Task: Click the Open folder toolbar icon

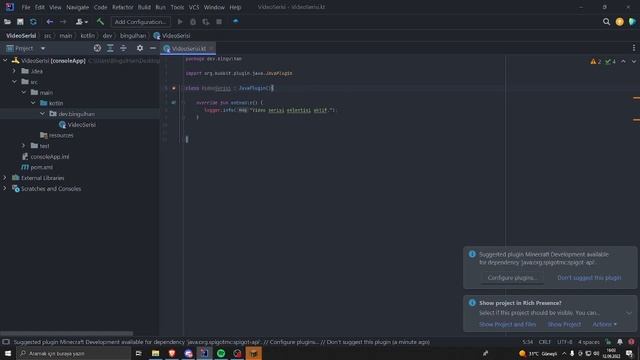Action: coord(7,22)
